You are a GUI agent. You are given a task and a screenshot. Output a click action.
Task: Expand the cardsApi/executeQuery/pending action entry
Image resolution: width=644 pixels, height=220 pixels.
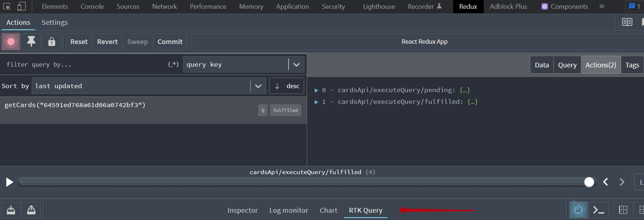pos(317,90)
